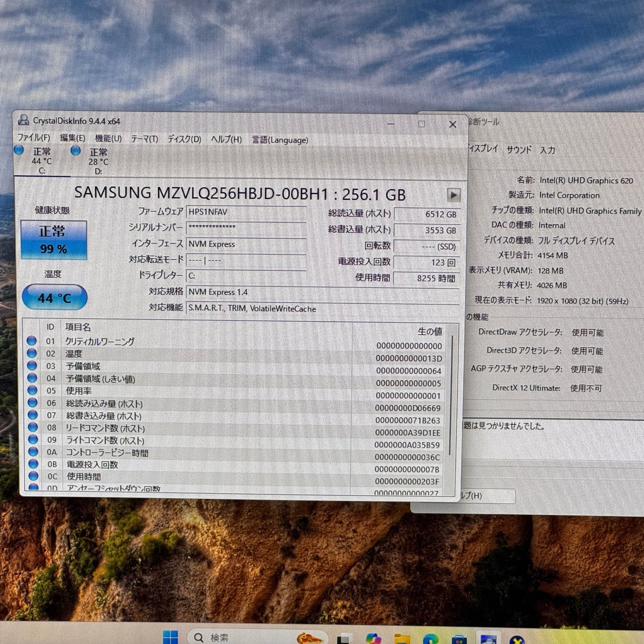Screen dimensions: 644x644
Task: Click the 正常 99 % health status button
Action: coord(53,240)
